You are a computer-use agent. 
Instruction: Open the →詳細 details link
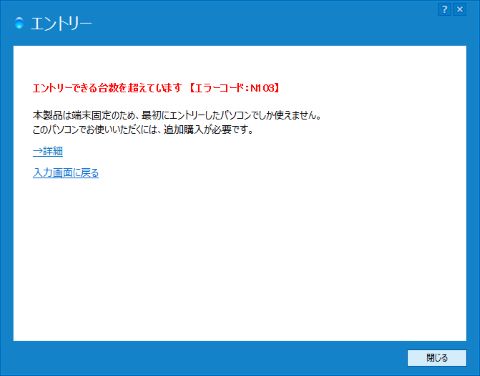click(x=48, y=151)
